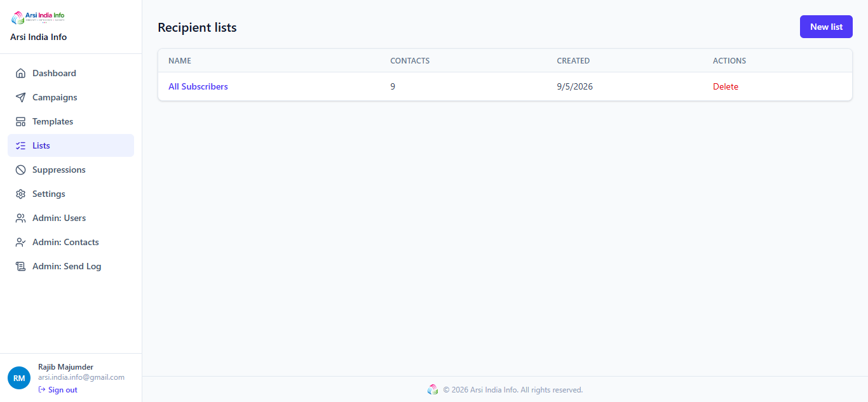The height and width of the screenshot is (402, 868).
Task: Open the All Subscribers list
Action: coord(198,86)
